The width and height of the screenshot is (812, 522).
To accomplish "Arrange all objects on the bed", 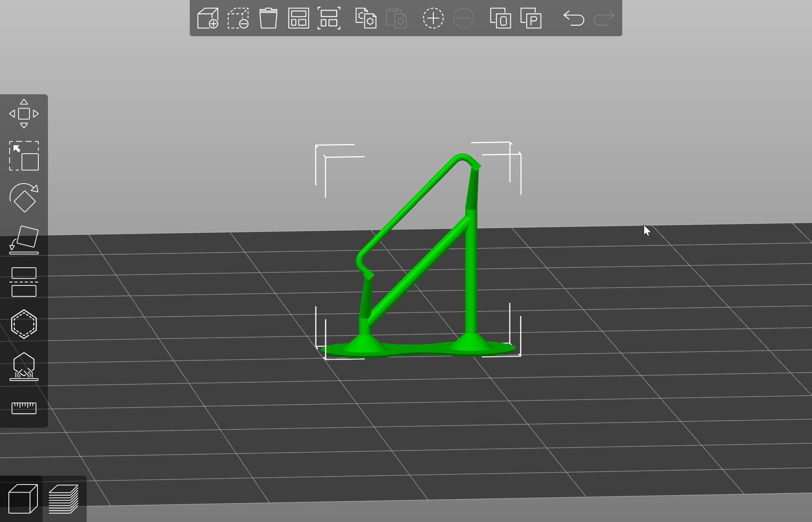I will 299,19.
